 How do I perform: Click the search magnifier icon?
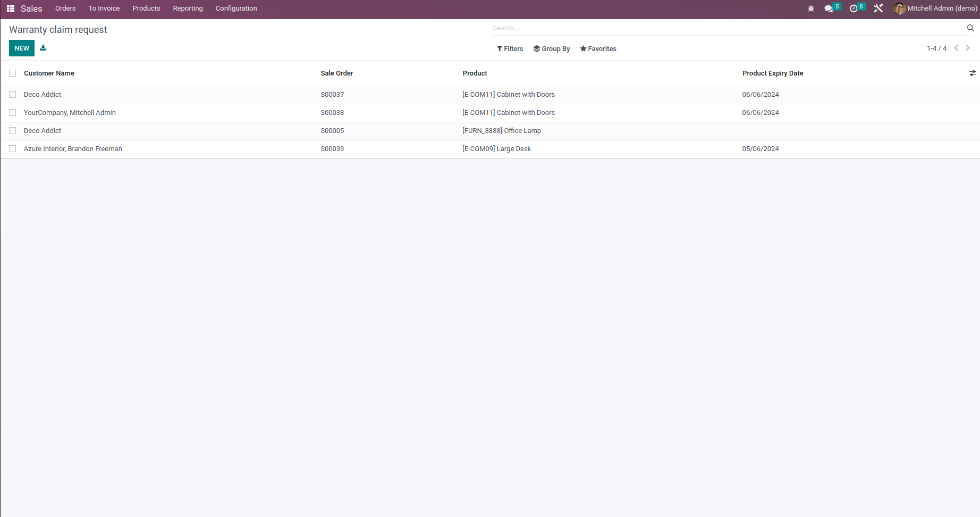970,28
